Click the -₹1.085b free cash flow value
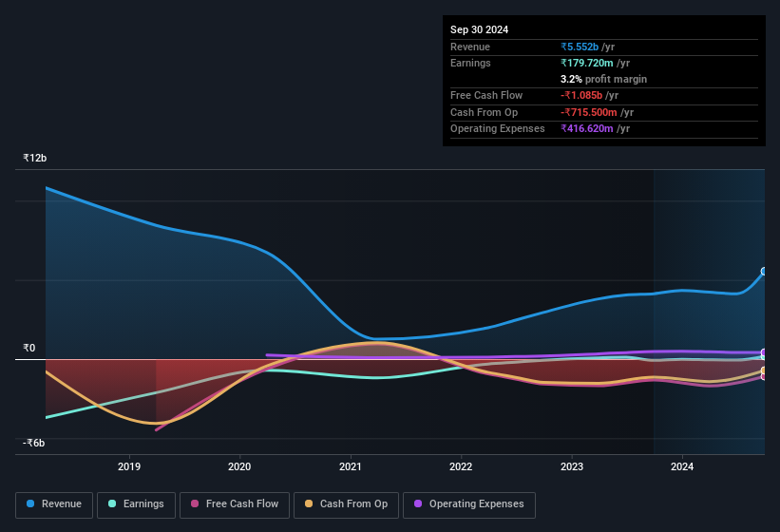780x532 pixels. tap(581, 95)
